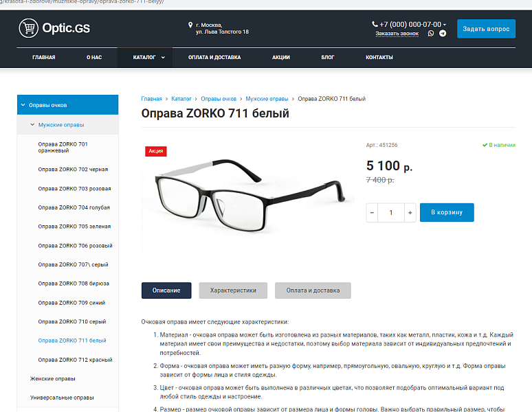
Task: Collapse the Мужские оправы subcategory
Action: (32, 125)
